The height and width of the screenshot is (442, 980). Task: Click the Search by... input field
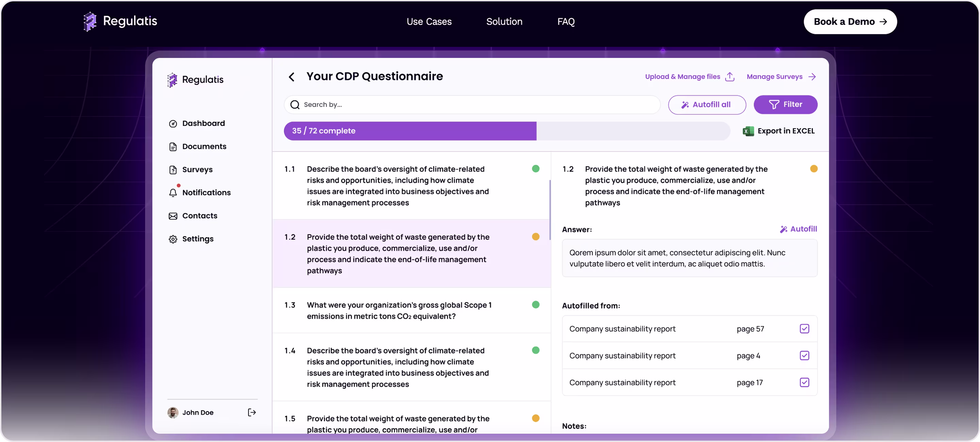(472, 105)
